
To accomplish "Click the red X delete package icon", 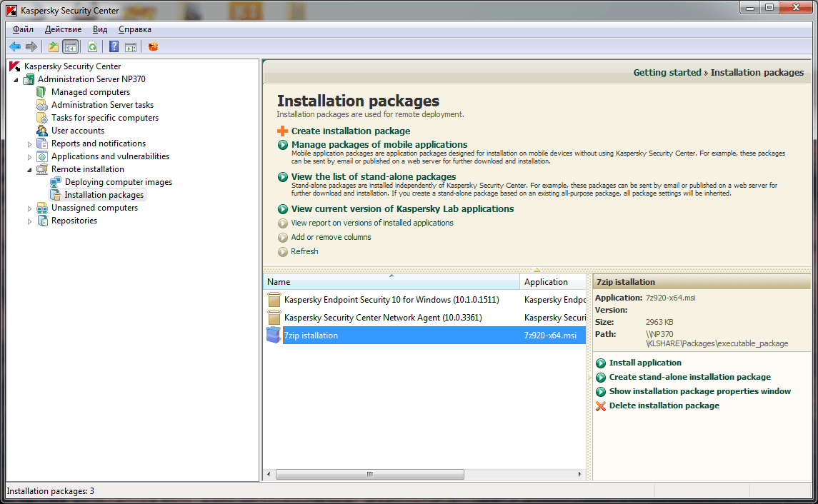I will click(x=600, y=406).
